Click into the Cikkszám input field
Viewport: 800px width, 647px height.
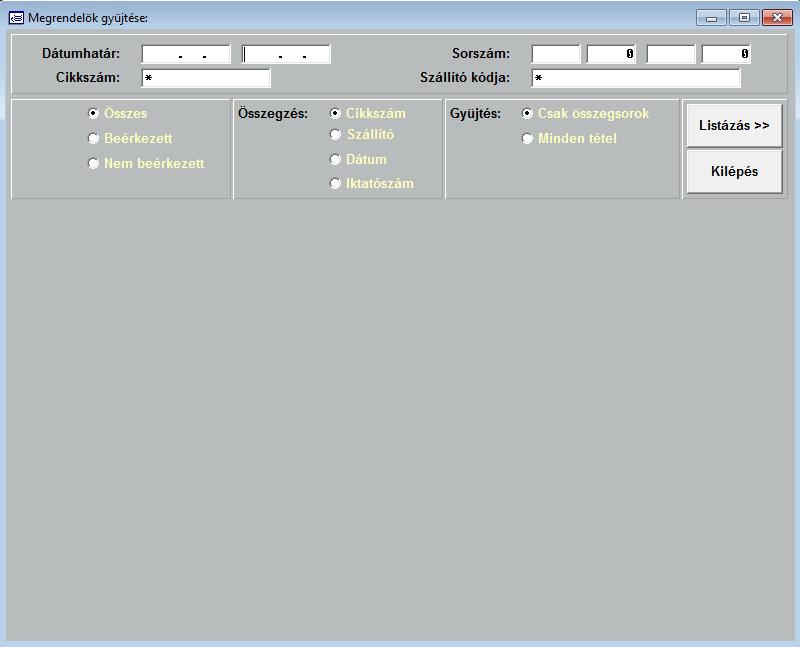pos(206,78)
